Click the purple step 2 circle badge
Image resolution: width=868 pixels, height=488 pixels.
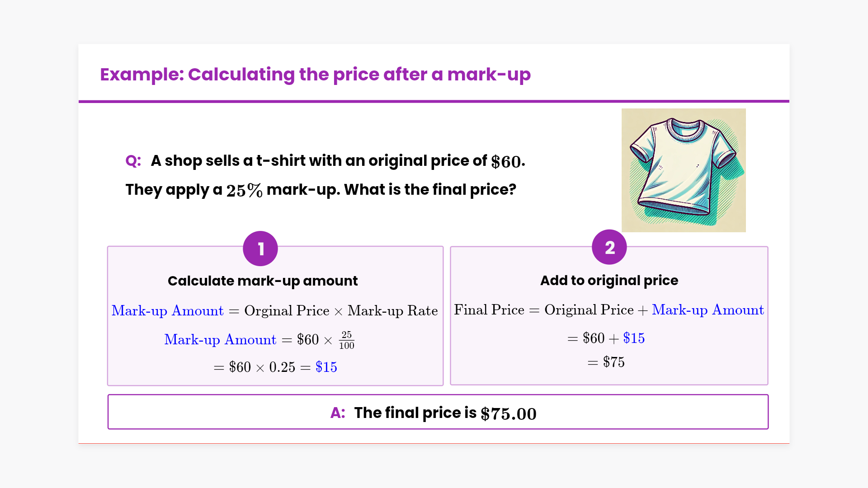[609, 247]
